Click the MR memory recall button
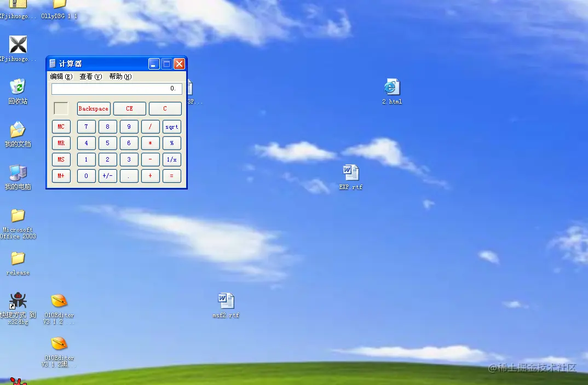Image resolution: width=588 pixels, height=385 pixels. 61,143
